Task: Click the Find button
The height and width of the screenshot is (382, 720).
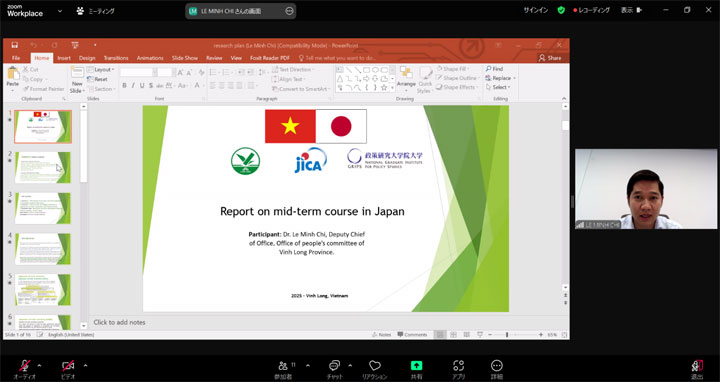Action: click(x=495, y=69)
